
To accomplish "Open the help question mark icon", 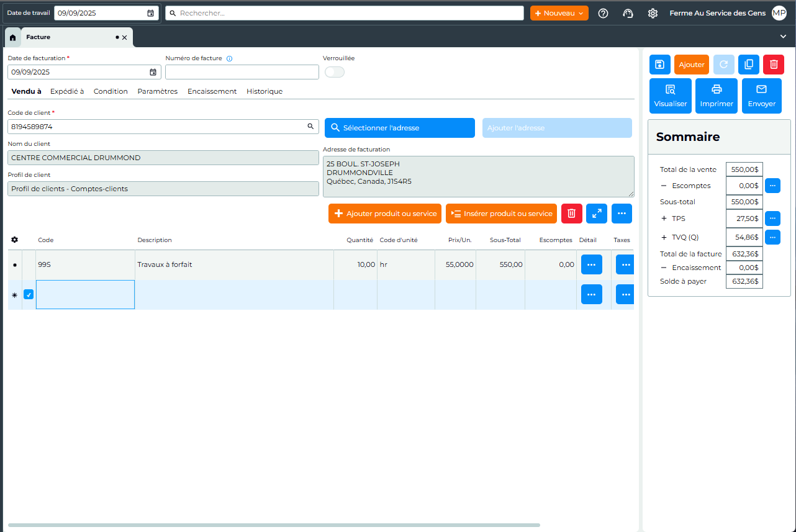I will [603, 13].
